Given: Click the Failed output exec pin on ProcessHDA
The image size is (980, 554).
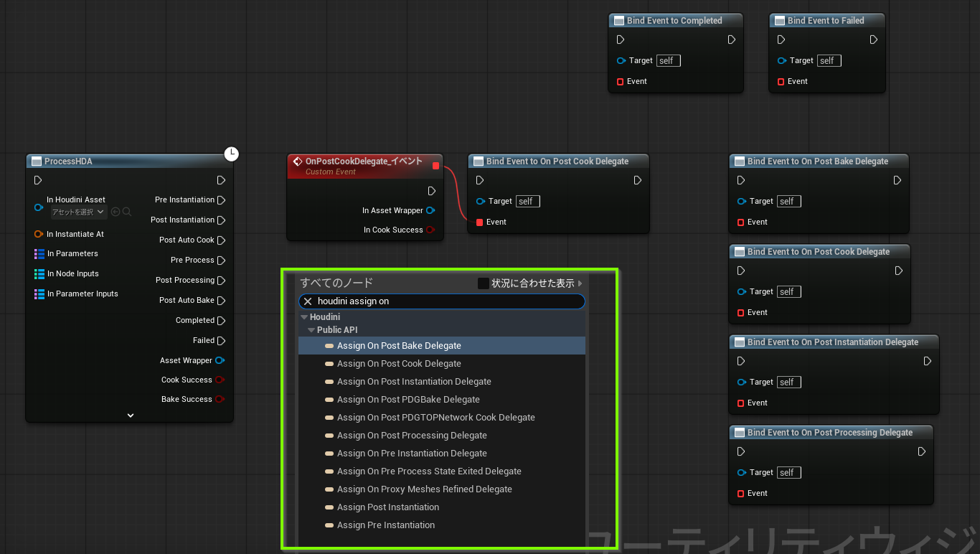Looking at the screenshot, I should (x=221, y=341).
